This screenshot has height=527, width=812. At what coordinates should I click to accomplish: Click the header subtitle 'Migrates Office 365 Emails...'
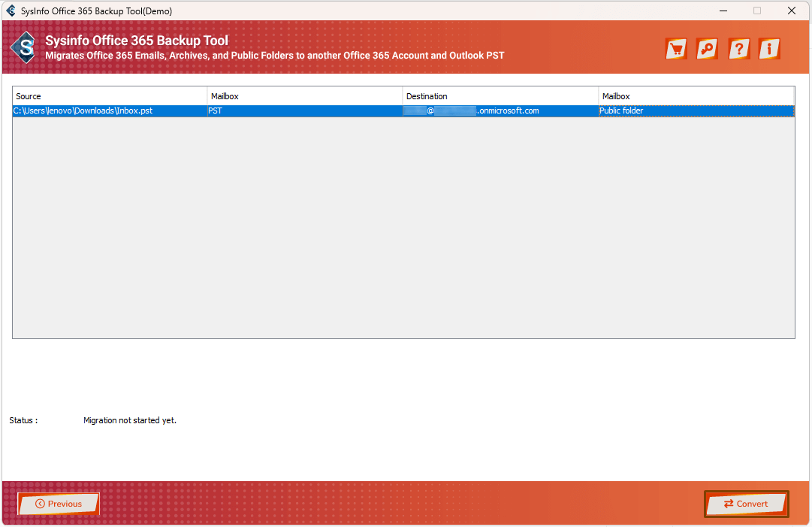tap(275, 56)
